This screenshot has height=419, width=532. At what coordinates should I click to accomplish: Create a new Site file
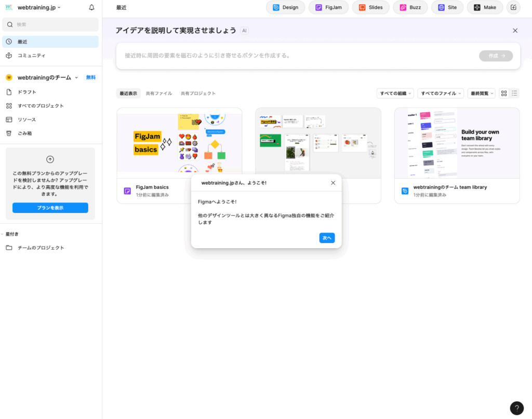[447, 7]
